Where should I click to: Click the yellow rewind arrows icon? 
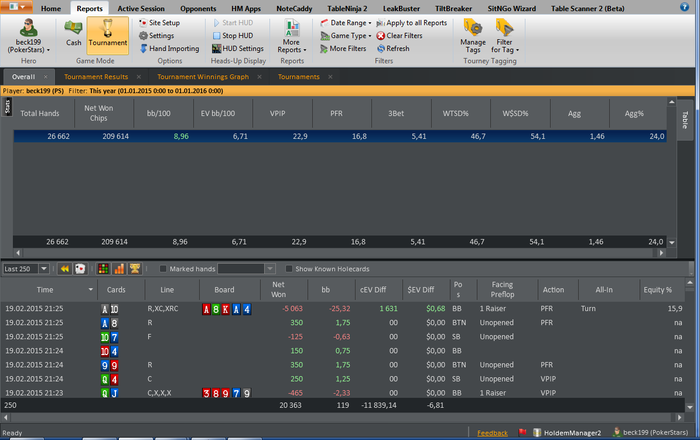[65, 269]
